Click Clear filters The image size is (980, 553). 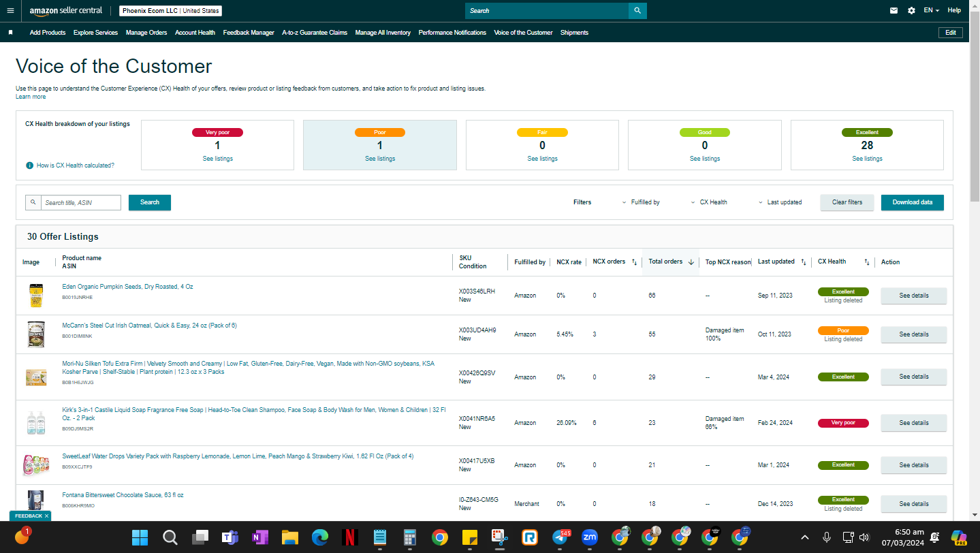point(847,202)
